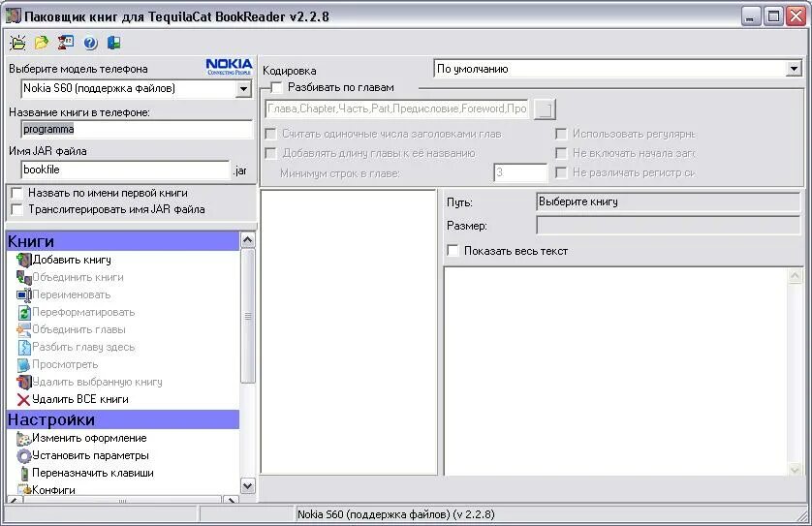Open the Кодировка encoding dropdown
The height and width of the screenshot is (526, 812).
pyautogui.click(x=794, y=69)
